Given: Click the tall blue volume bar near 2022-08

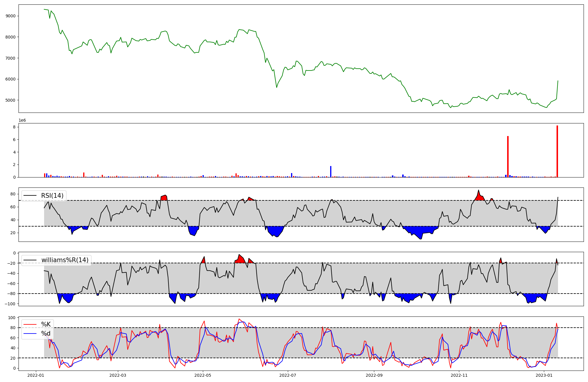Looking at the screenshot, I should click(331, 172).
